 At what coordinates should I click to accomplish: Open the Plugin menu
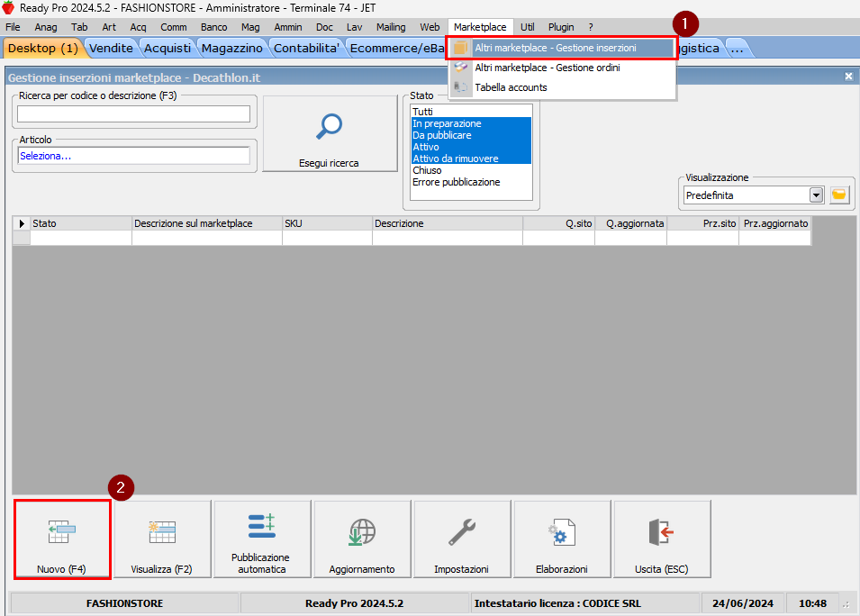pos(561,27)
